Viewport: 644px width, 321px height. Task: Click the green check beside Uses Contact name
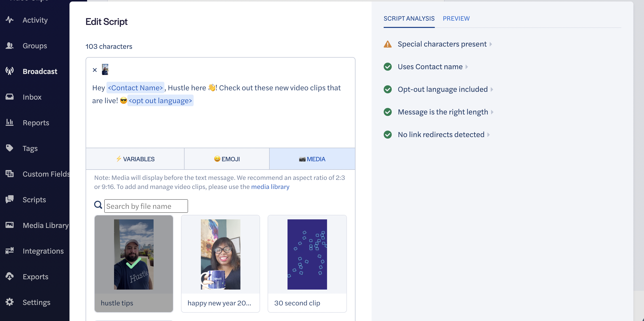click(388, 67)
